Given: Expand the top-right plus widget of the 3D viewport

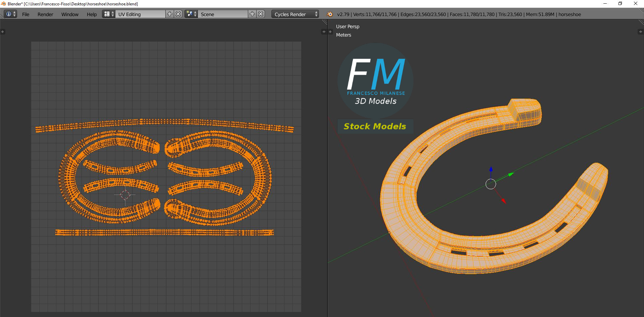Looking at the screenshot, I should [x=640, y=32].
